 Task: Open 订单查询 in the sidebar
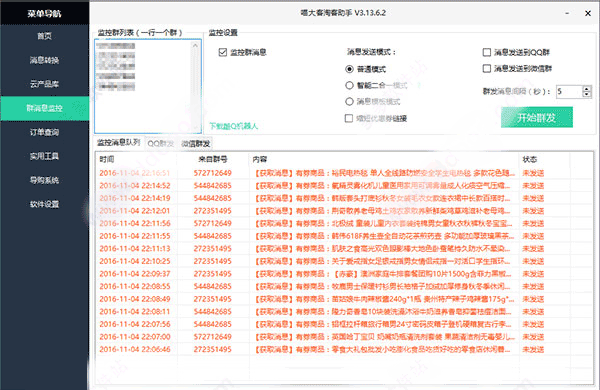click(44, 132)
